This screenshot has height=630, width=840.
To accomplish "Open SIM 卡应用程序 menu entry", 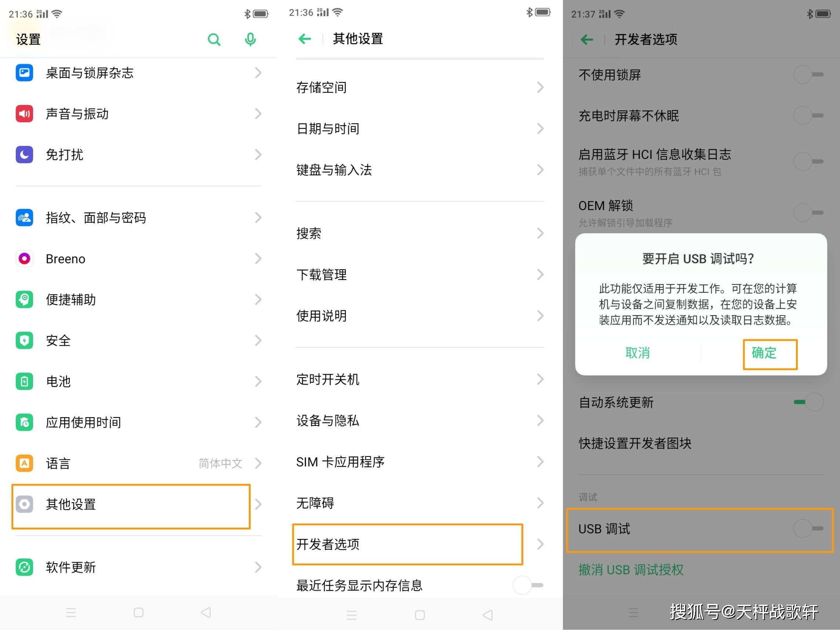I will (x=419, y=462).
